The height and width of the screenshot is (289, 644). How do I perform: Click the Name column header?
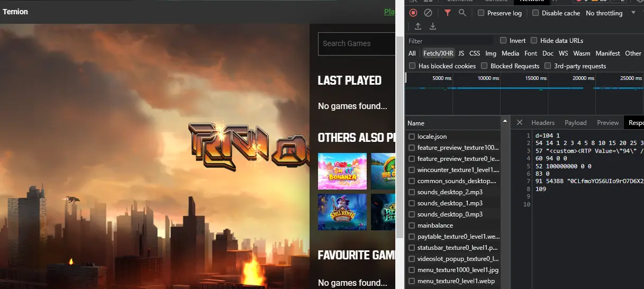coord(453,123)
